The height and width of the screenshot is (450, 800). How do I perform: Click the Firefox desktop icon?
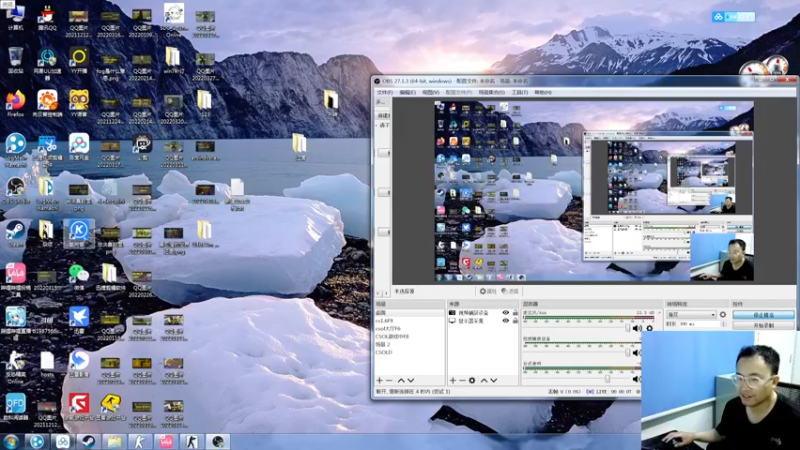(15, 104)
